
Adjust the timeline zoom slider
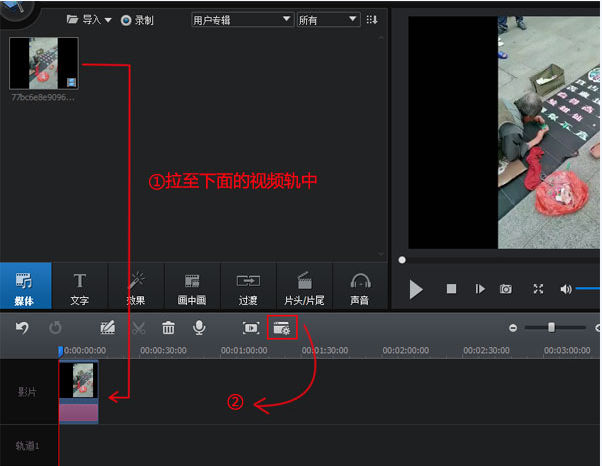(x=551, y=327)
